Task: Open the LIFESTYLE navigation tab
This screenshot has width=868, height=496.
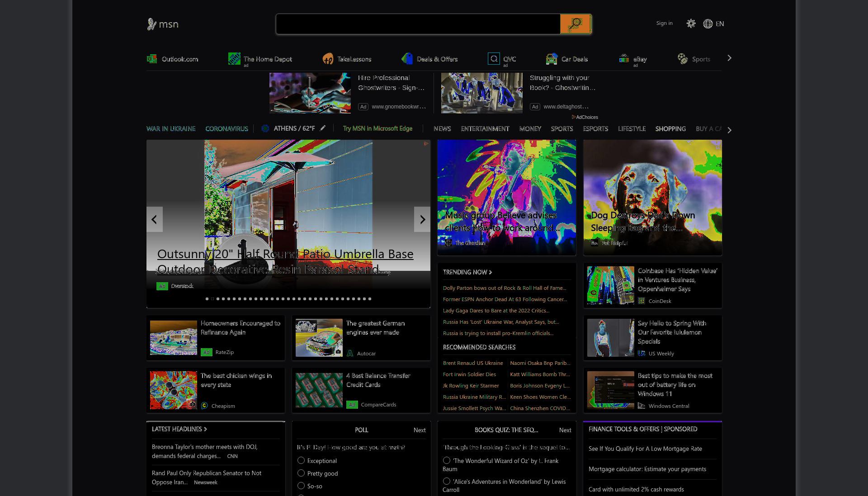Action: [x=632, y=128]
